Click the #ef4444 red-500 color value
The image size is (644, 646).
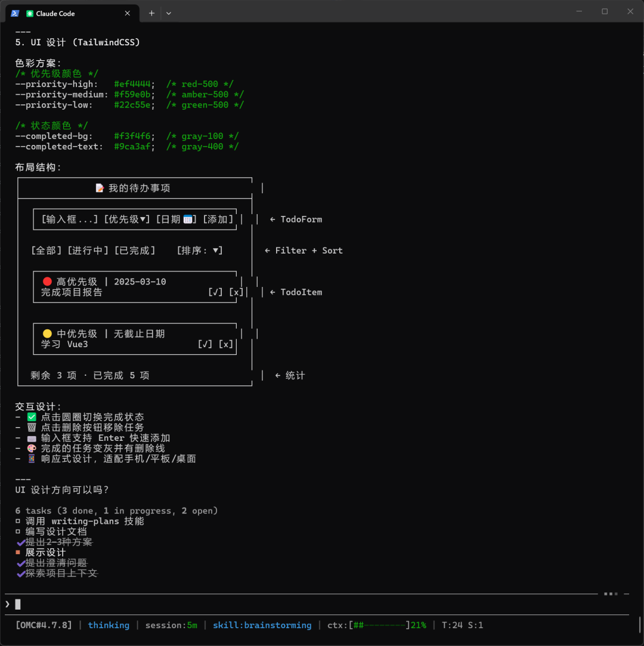tap(132, 84)
